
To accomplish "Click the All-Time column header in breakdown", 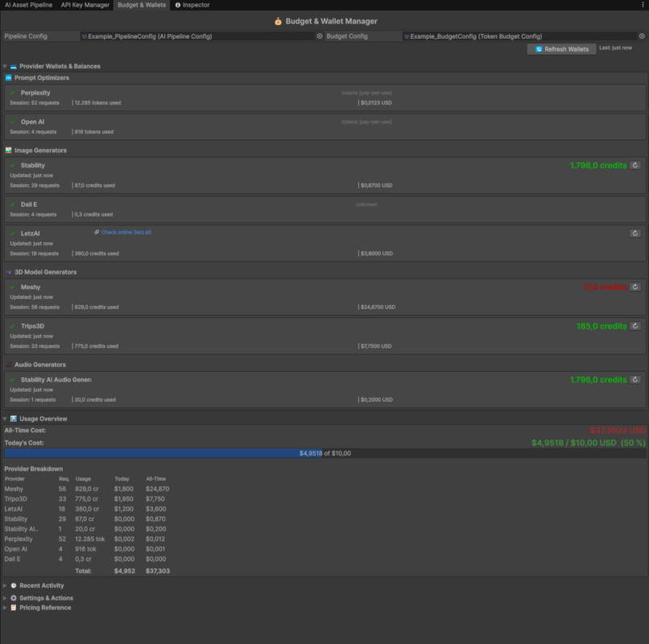I will click(x=155, y=479).
